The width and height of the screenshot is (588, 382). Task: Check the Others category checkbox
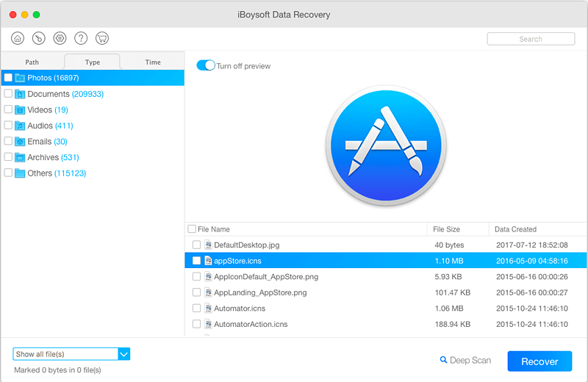[8, 173]
